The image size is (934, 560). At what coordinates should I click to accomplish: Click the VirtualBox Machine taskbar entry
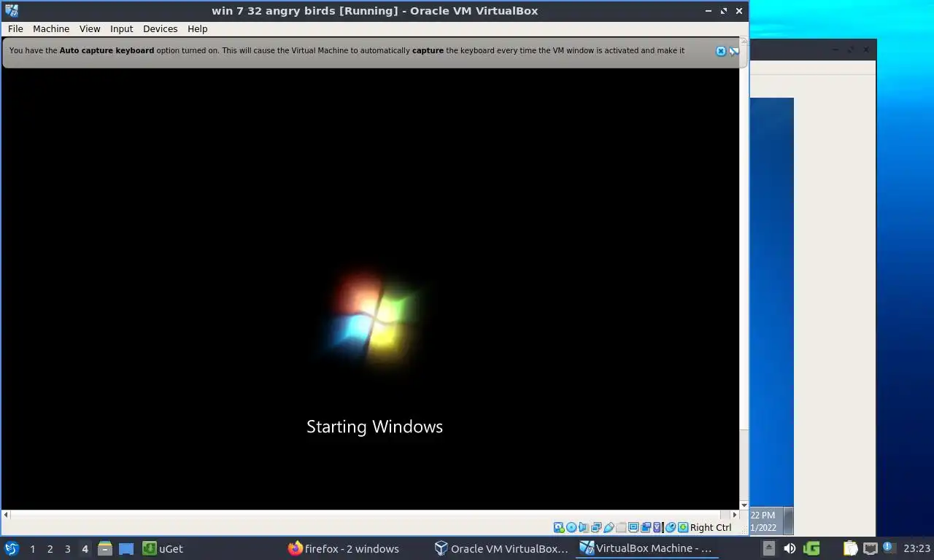(646, 548)
